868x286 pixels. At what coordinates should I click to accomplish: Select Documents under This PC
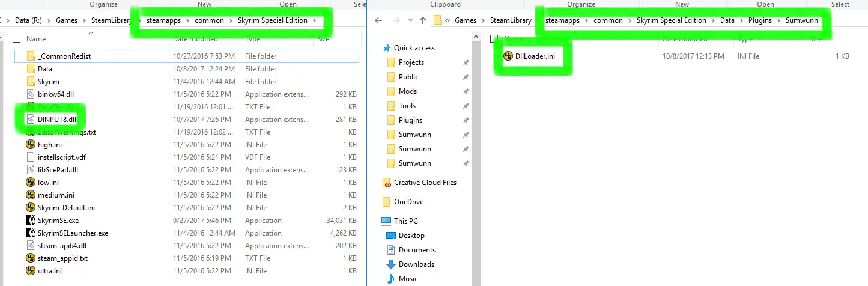(x=417, y=250)
